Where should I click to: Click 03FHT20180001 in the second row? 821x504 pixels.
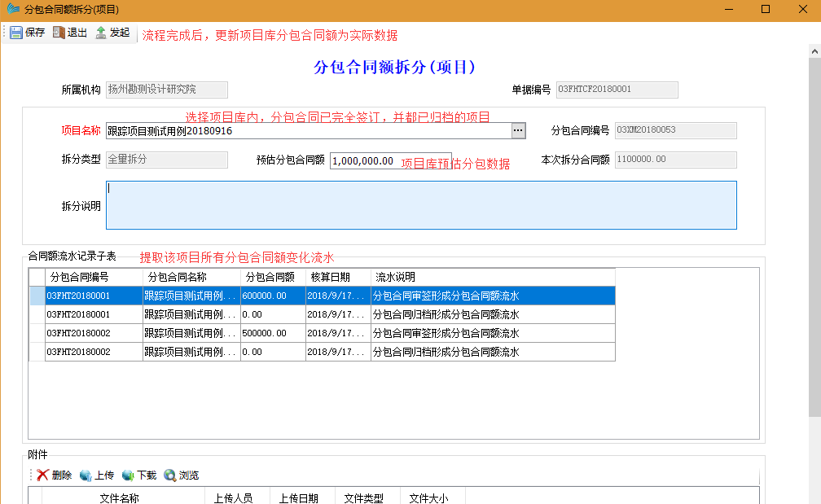click(78, 314)
